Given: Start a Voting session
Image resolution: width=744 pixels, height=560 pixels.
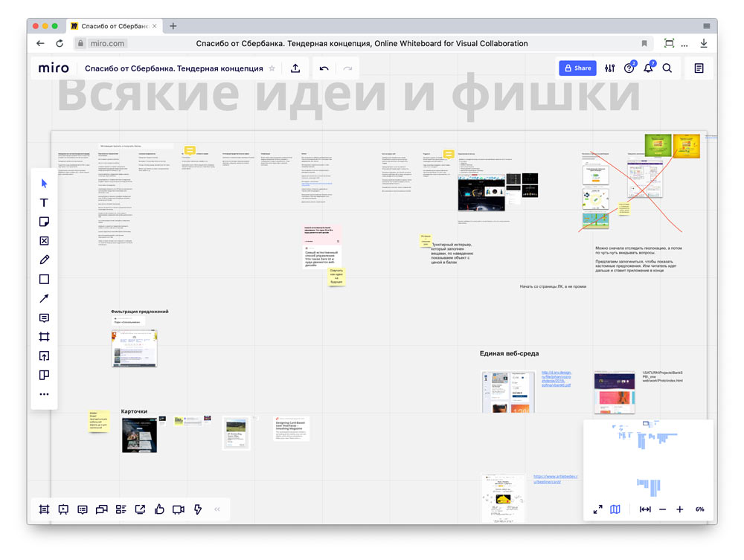Looking at the screenshot, I should click(x=159, y=509).
